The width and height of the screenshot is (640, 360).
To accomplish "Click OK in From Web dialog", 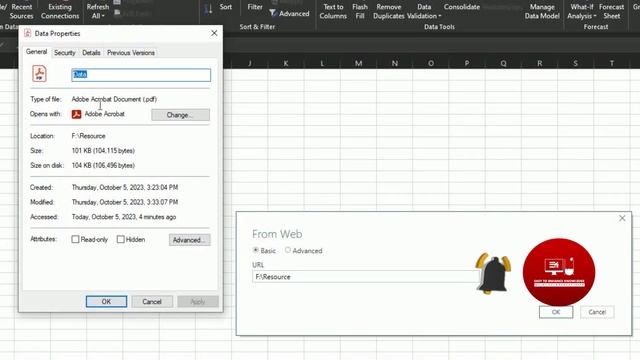I will coord(556,312).
